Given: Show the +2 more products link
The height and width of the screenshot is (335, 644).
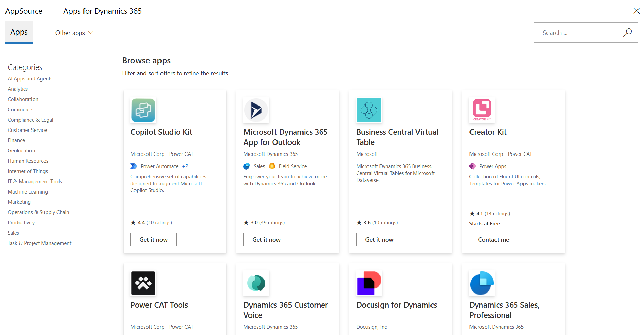Looking at the screenshot, I should 185,166.
